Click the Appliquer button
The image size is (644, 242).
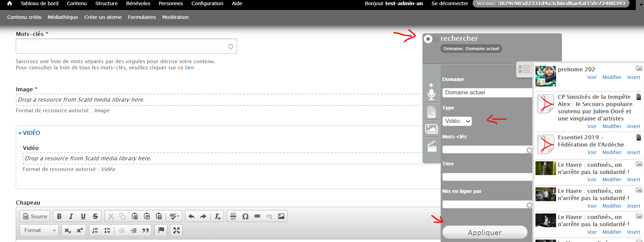coord(485,232)
